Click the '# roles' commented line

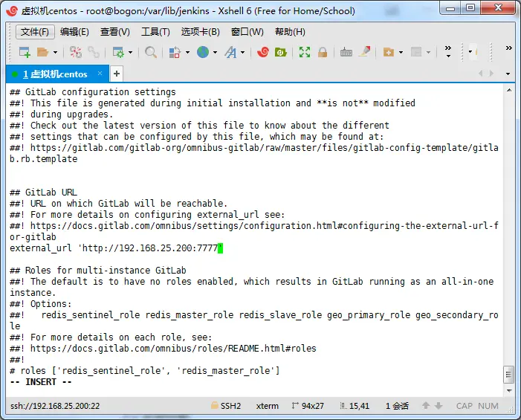145,371
